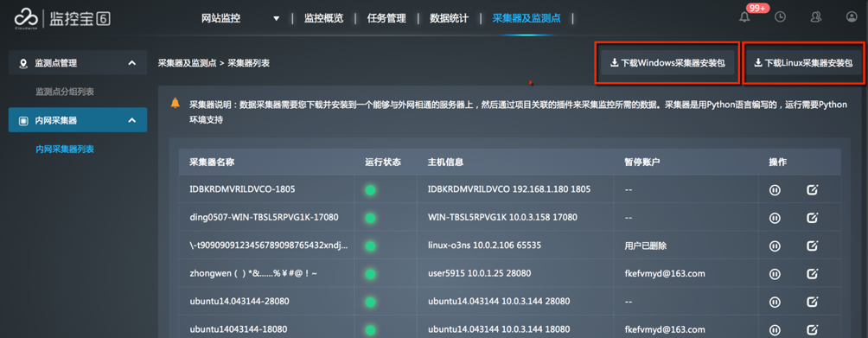Click fkefvmyd@163.com in ubuntu14043144-18080 row
Screen dimensions: 868x338
pyautogui.click(x=665, y=329)
